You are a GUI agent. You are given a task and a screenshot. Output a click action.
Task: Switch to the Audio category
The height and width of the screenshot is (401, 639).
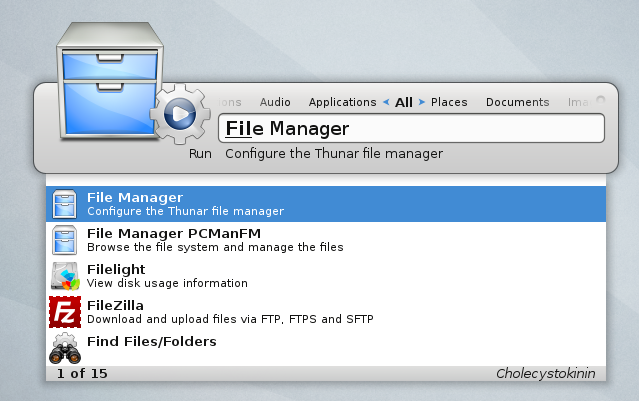[x=275, y=102]
